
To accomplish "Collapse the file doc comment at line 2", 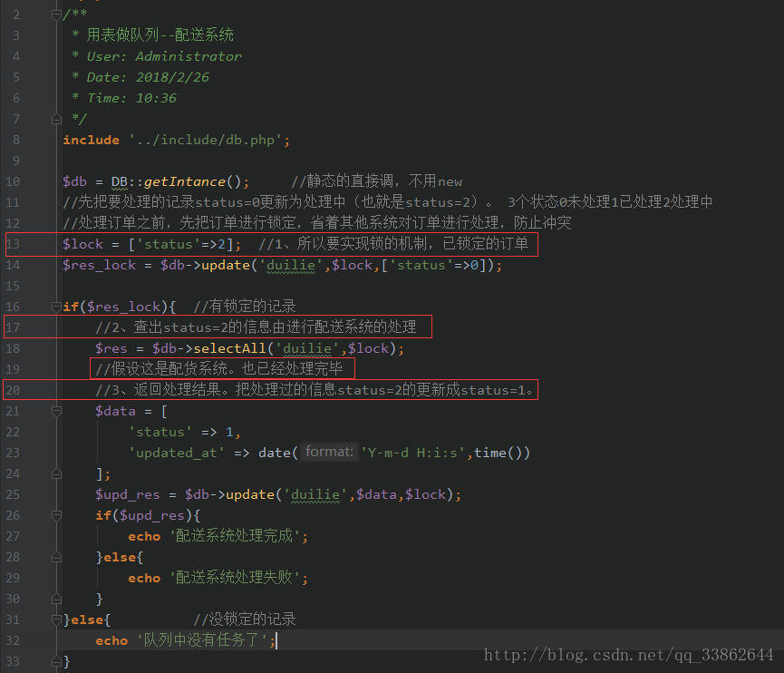I will pyautogui.click(x=55, y=14).
